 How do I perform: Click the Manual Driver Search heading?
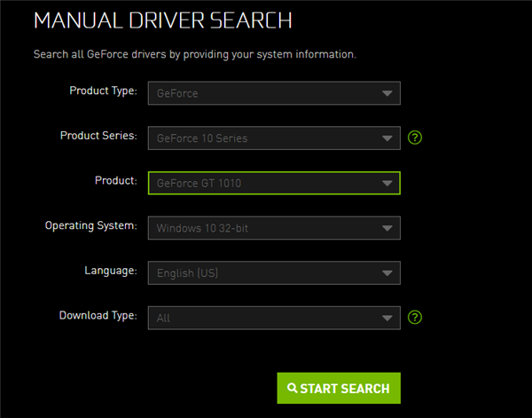coord(163,20)
